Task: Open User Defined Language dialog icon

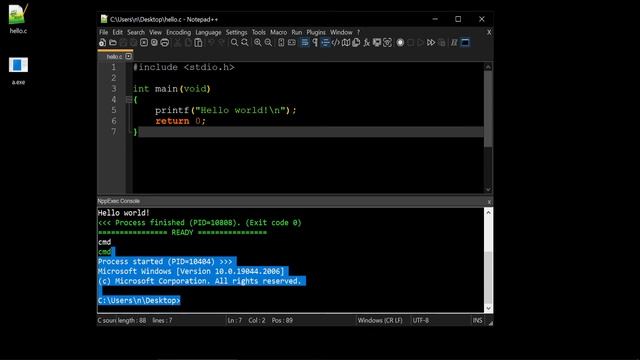Action: click(x=336, y=42)
